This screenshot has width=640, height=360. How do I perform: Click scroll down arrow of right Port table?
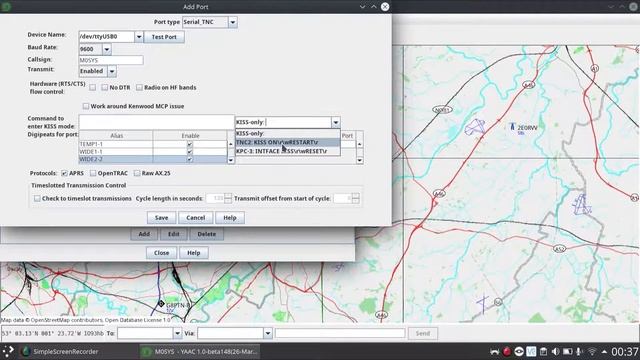(360, 160)
